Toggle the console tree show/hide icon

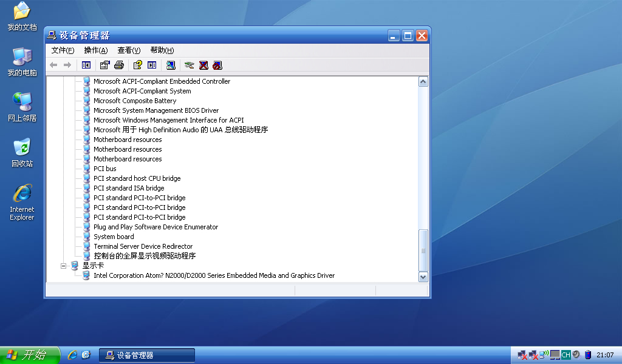(x=86, y=65)
